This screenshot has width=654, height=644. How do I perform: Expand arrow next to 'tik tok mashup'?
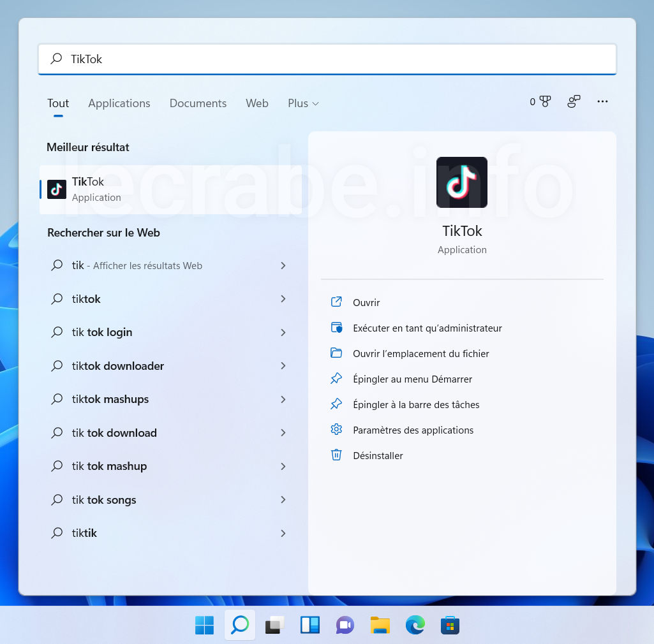283,467
